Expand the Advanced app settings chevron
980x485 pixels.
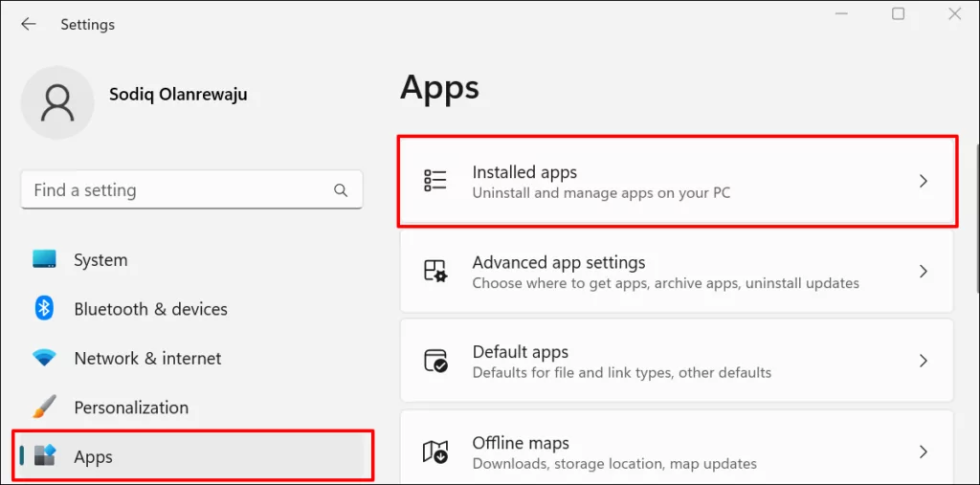pos(924,272)
